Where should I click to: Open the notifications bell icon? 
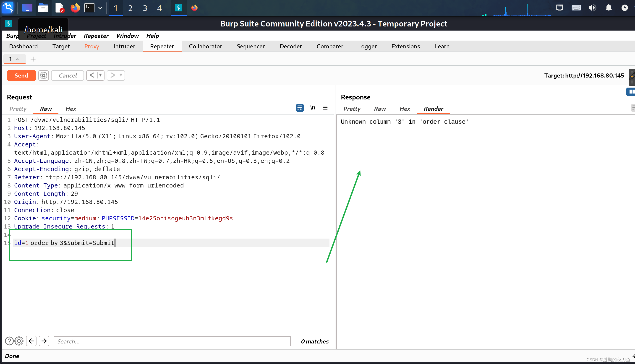coord(609,8)
